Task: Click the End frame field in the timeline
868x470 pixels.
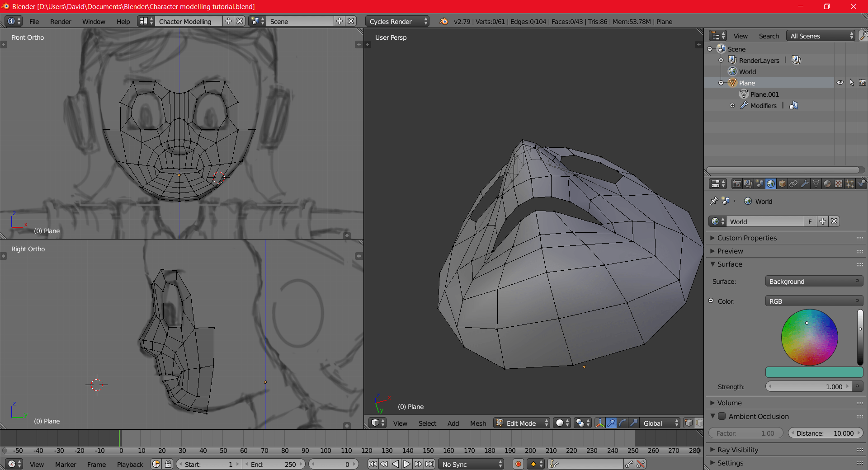Action: pos(274,464)
